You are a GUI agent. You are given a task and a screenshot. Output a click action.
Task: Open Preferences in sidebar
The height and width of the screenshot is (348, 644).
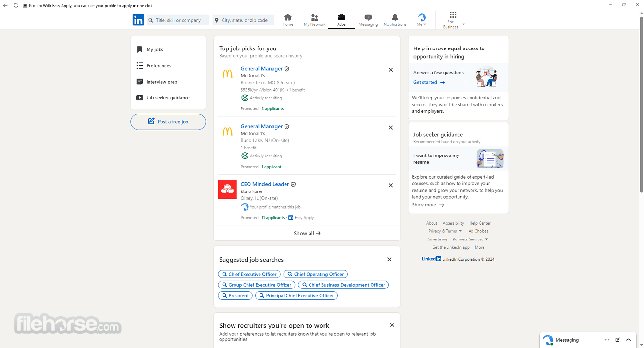point(159,65)
